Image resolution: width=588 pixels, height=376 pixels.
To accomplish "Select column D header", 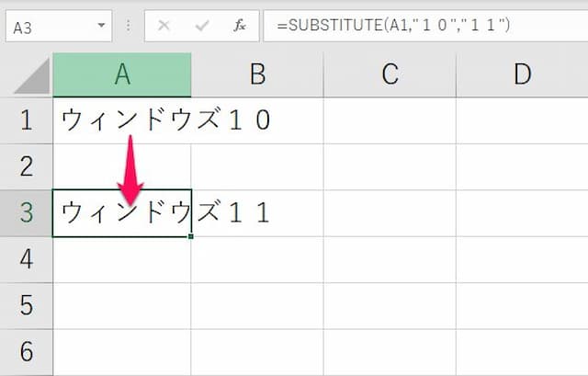I will pyautogui.click(x=522, y=75).
